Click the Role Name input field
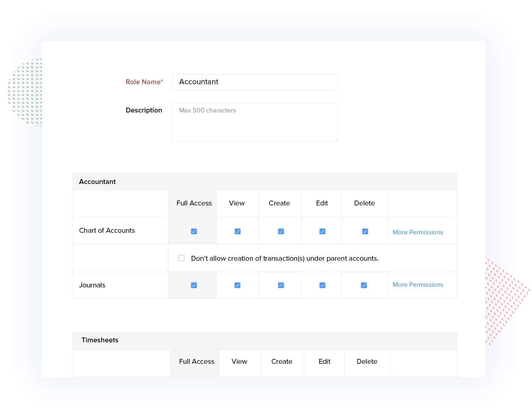532x420 pixels. pos(255,82)
